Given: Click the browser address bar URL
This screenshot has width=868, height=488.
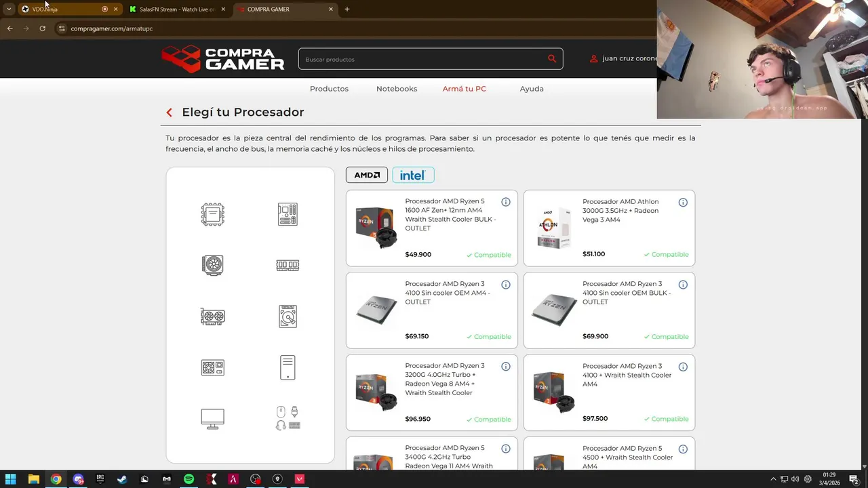Looking at the screenshot, I should tap(112, 28).
